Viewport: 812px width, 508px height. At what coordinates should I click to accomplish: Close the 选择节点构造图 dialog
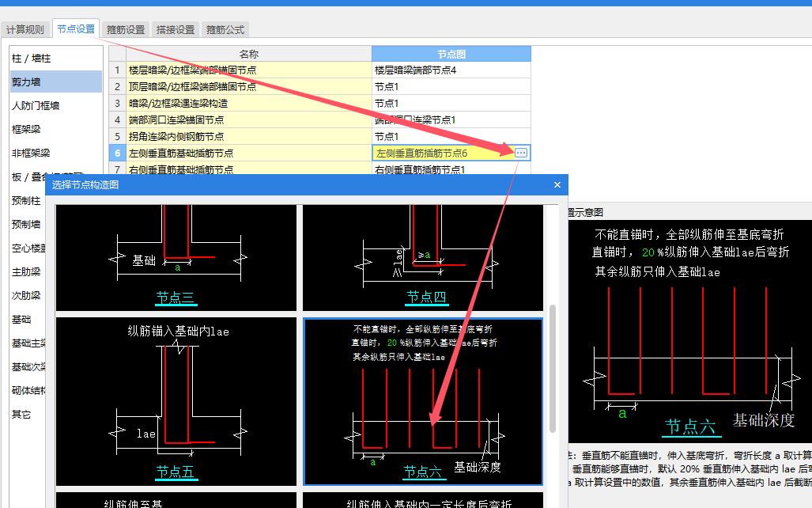(x=557, y=184)
